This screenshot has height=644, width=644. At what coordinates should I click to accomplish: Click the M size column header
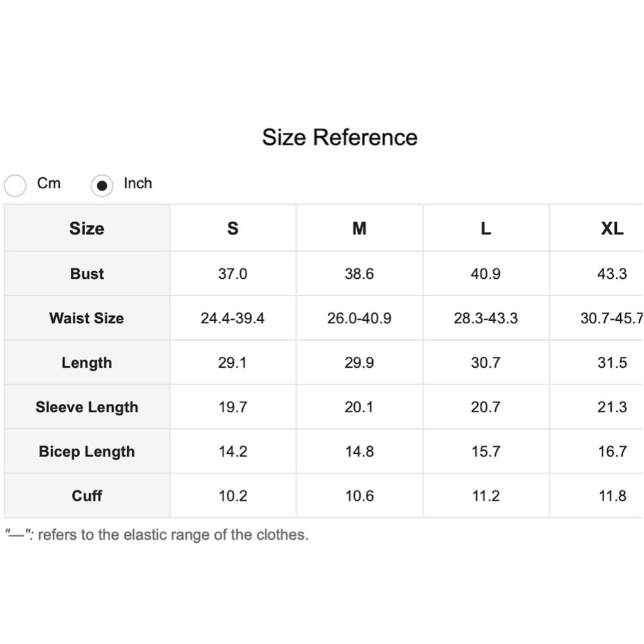pyautogui.click(x=359, y=229)
